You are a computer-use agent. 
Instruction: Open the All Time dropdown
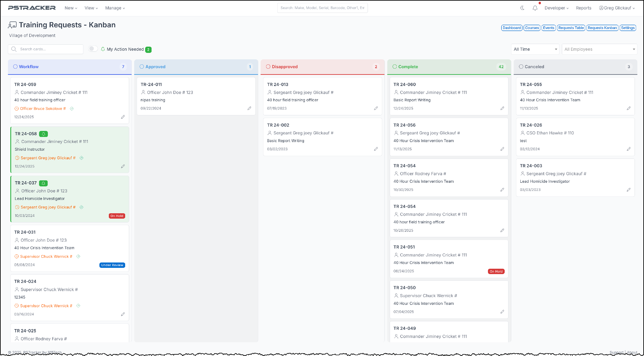tap(535, 49)
